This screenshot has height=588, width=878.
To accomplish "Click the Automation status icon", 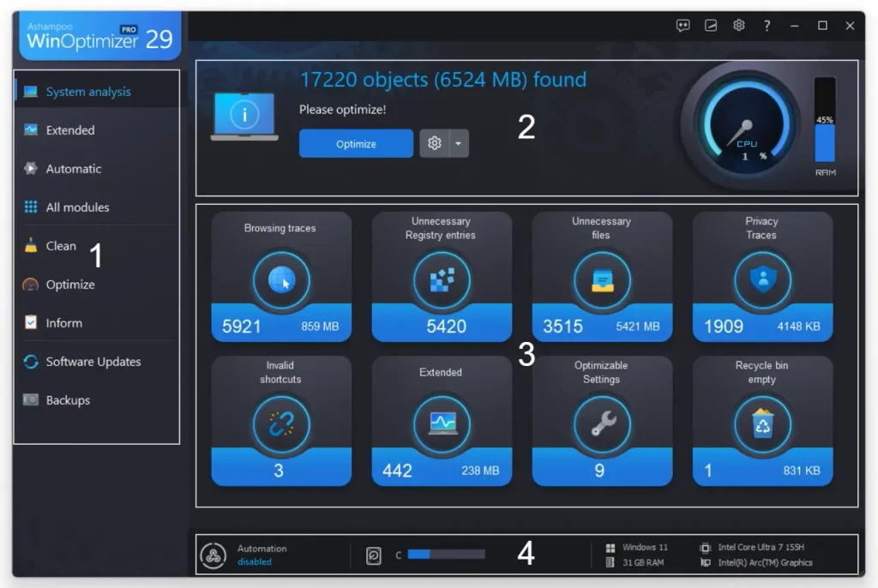I will (213, 555).
